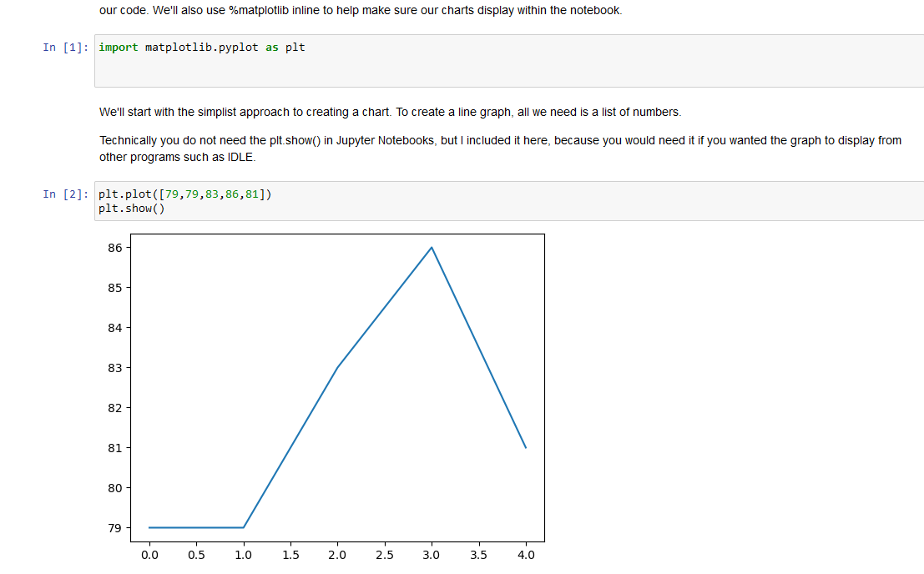
Task: Click the y-axis tick label 83
Action: point(114,368)
